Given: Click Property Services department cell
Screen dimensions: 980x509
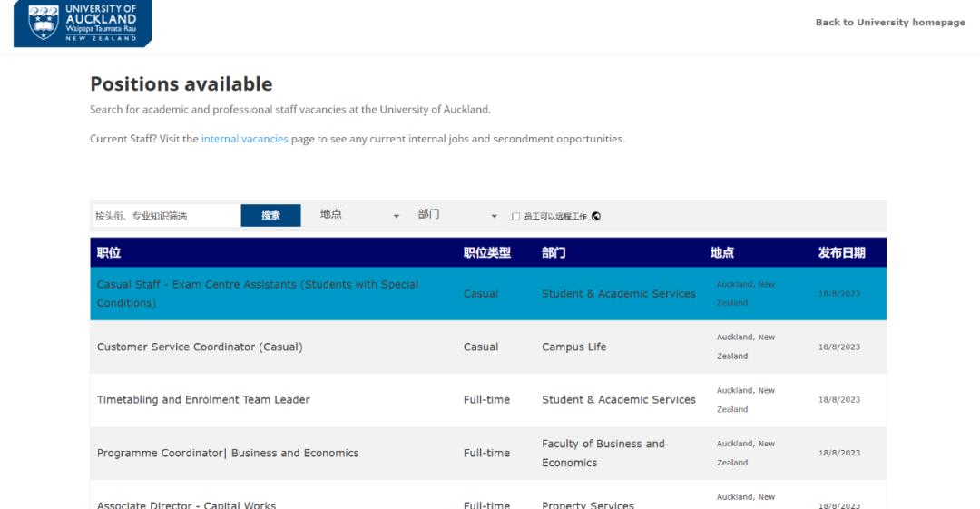Looking at the screenshot, I should coord(587,504).
